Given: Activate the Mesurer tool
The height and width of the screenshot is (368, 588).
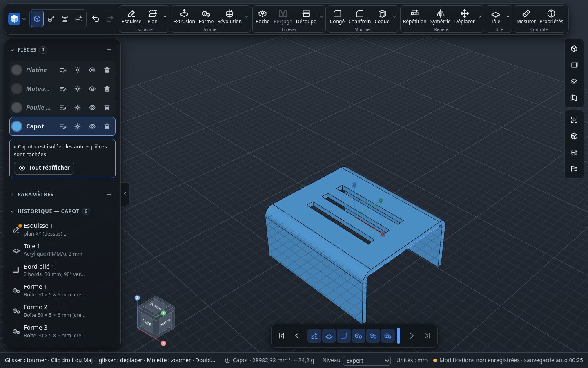Looking at the screenshot, I should [x=526, y=17].
